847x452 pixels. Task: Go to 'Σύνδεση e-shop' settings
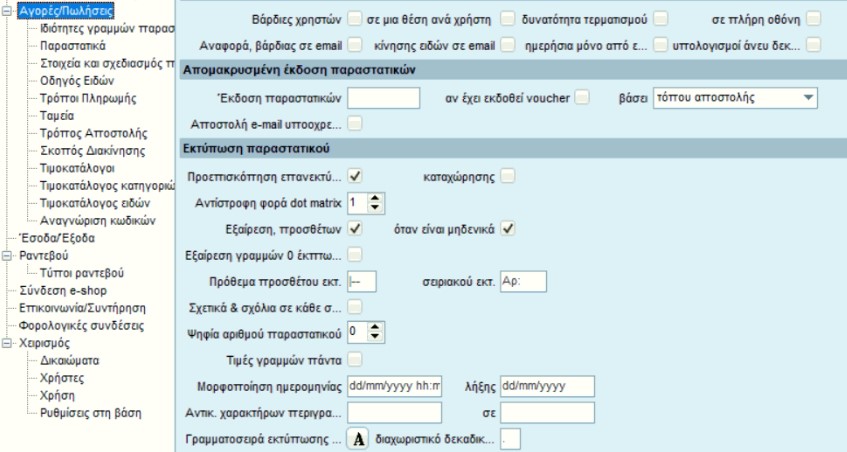click(63, 291)
